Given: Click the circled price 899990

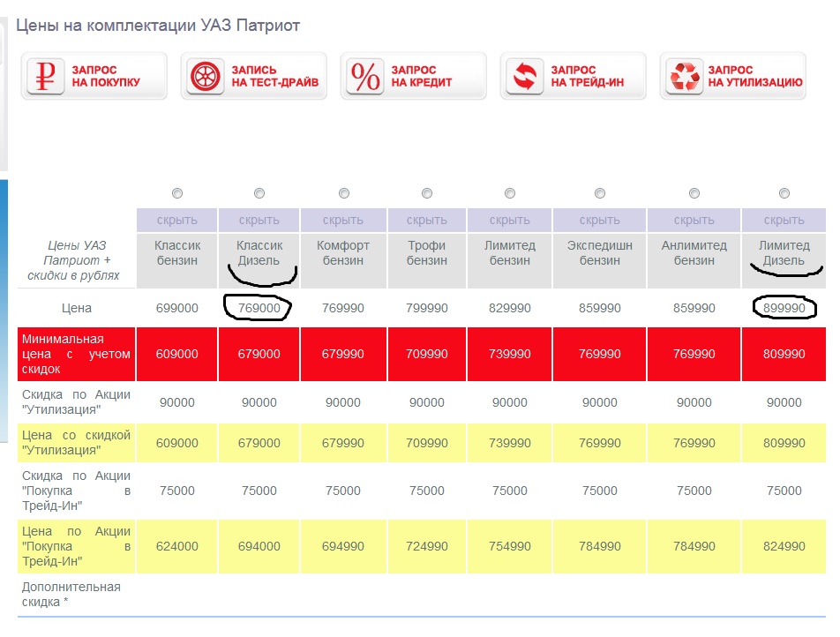Looking at the screenshot, I should click(x=784, y=308).
